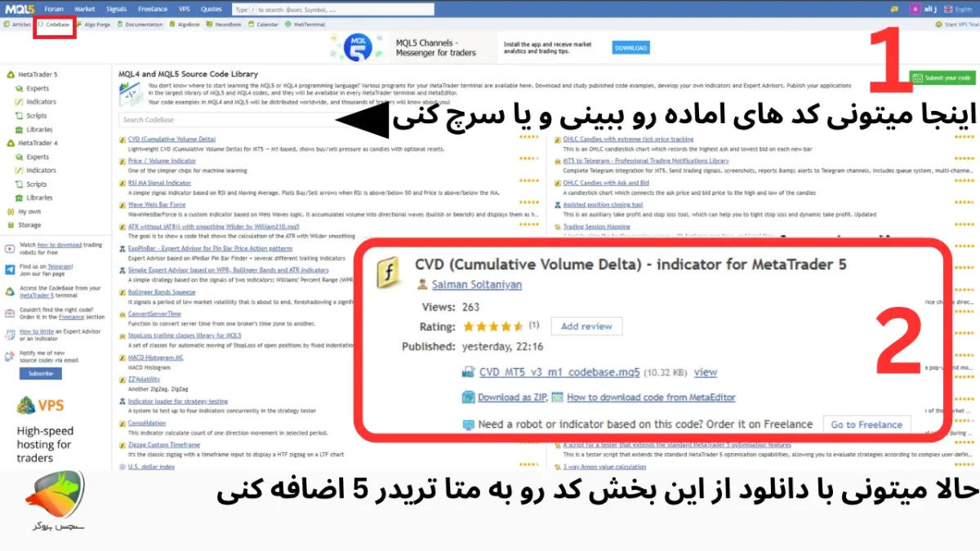Open How to download code from MetaEditor
The height and width of the screenshot is (551, 980).
point(651,397)
